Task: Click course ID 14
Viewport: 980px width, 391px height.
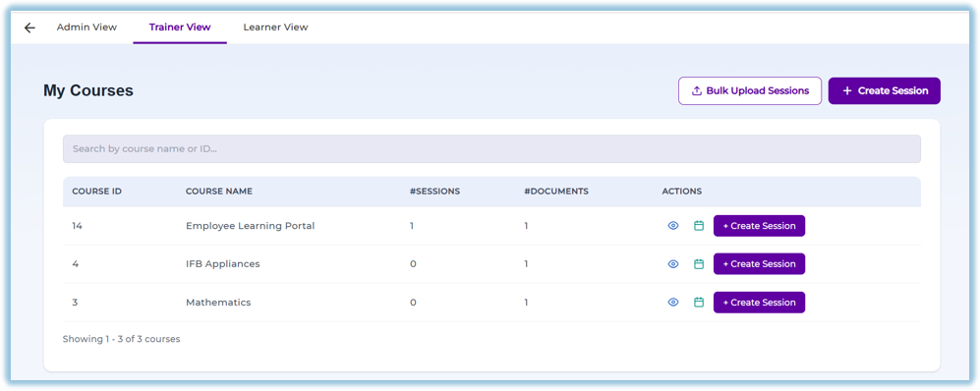Action: 77,226
